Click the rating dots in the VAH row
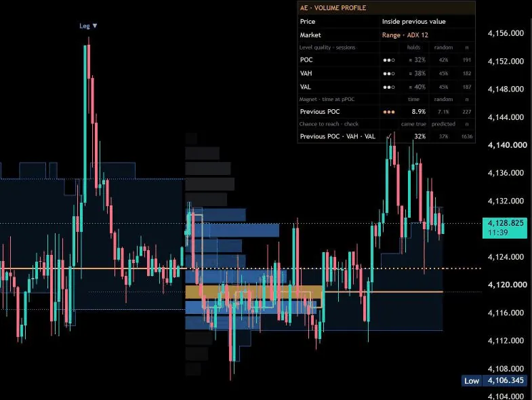 click(388, 74)
